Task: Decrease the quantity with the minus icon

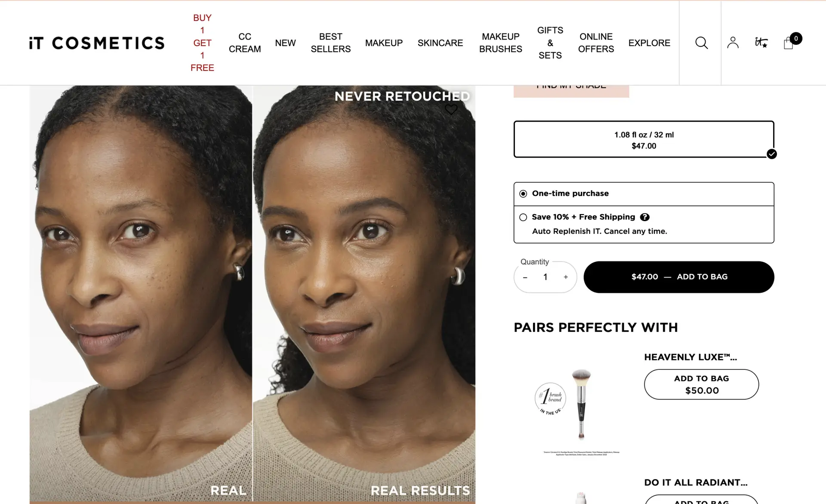Action: (525, 277)
